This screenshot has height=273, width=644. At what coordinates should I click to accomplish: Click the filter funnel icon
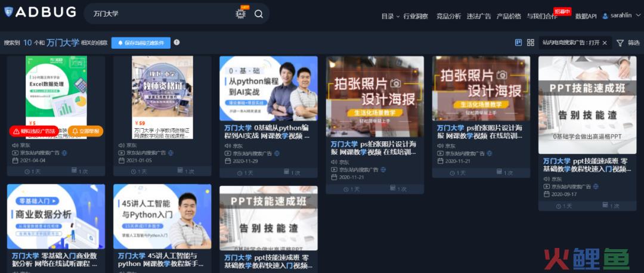click(x=620, y=43)
